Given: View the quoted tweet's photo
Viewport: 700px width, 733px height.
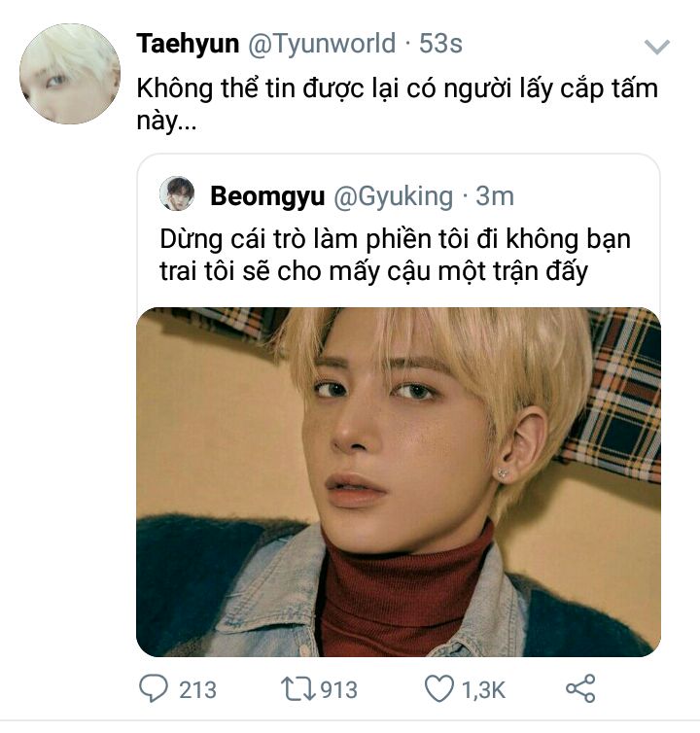Looking at the screenshot, I should pyautogui.click(x=399, y=482).
